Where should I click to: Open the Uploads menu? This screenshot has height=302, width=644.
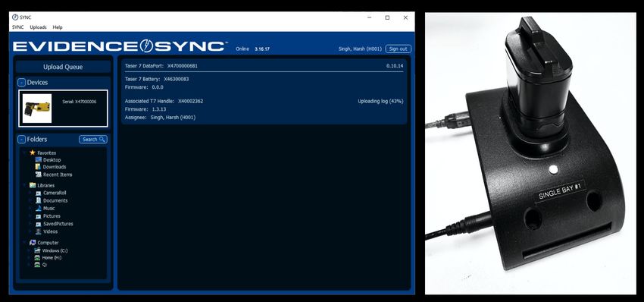tap(38, 27)
